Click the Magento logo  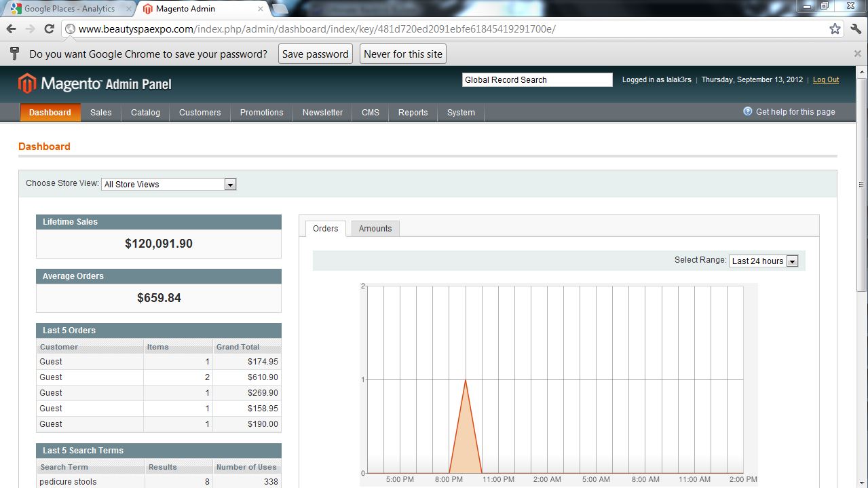[x=95, y=83]
